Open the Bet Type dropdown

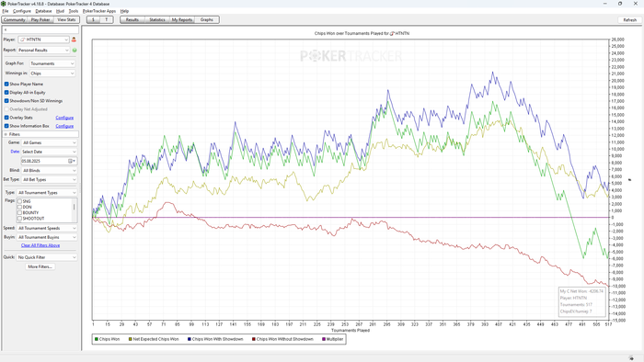[x=50, y=179]
